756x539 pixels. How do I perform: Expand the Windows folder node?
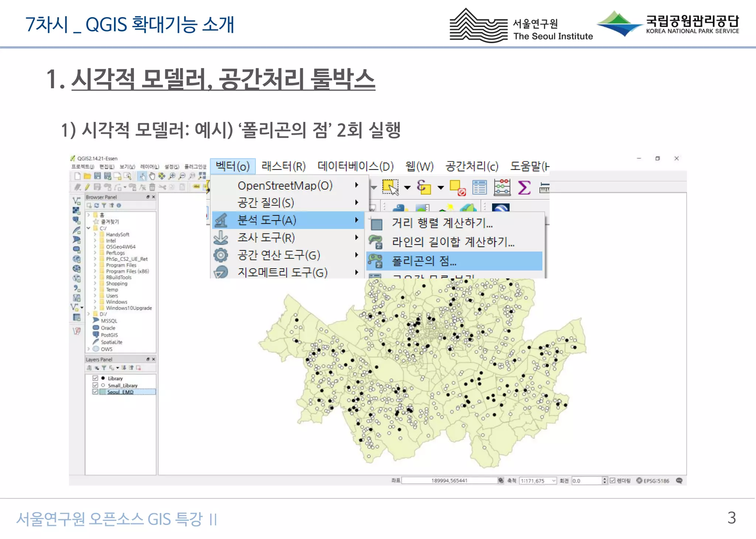[x=95, y=302]
